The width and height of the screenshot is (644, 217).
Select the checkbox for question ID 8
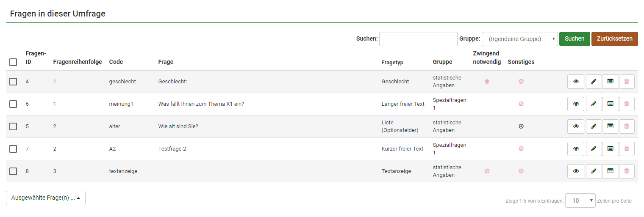pyautogui.click(x=13, y=171)
